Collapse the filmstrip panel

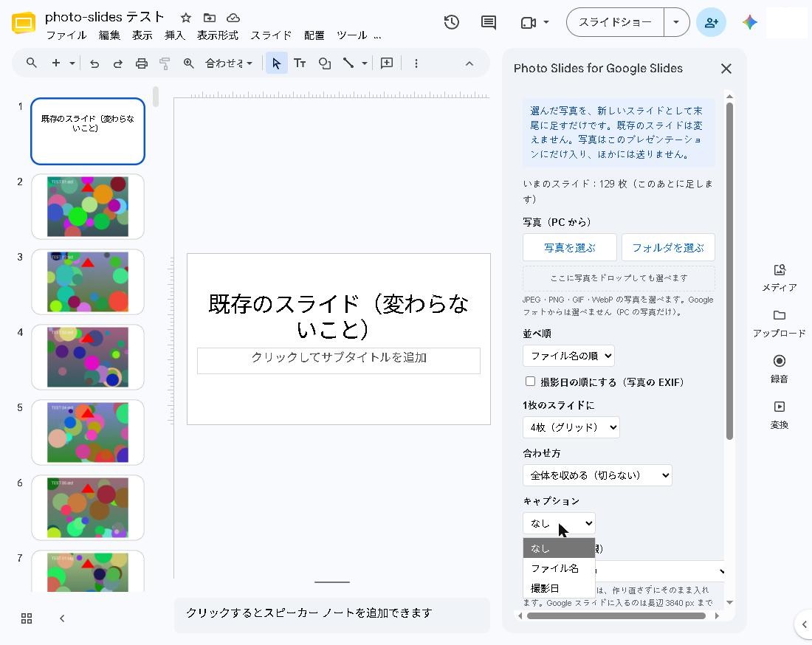pos(61,618)
